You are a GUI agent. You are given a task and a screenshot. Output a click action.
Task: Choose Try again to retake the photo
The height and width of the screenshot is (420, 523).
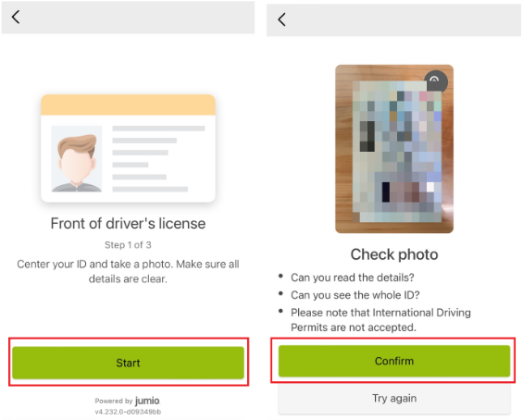tap(394, 399)
